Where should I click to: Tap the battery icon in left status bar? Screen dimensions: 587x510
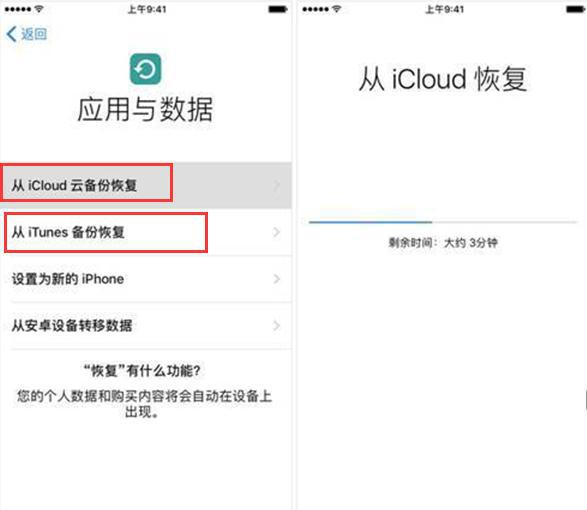[278, 9]
